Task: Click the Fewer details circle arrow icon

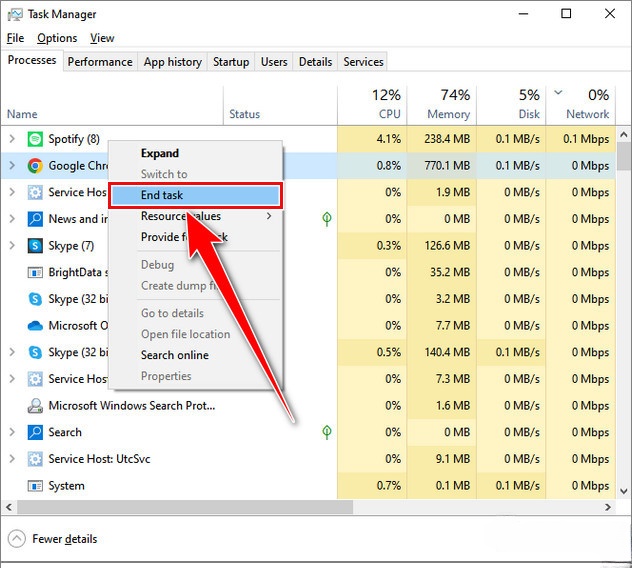Action: tap(17, 539)
